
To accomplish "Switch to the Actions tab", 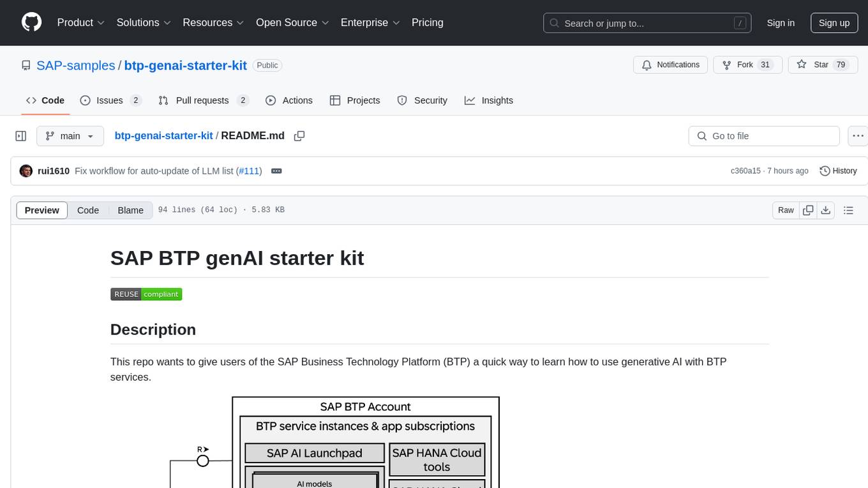I will (x=289, y=100).
